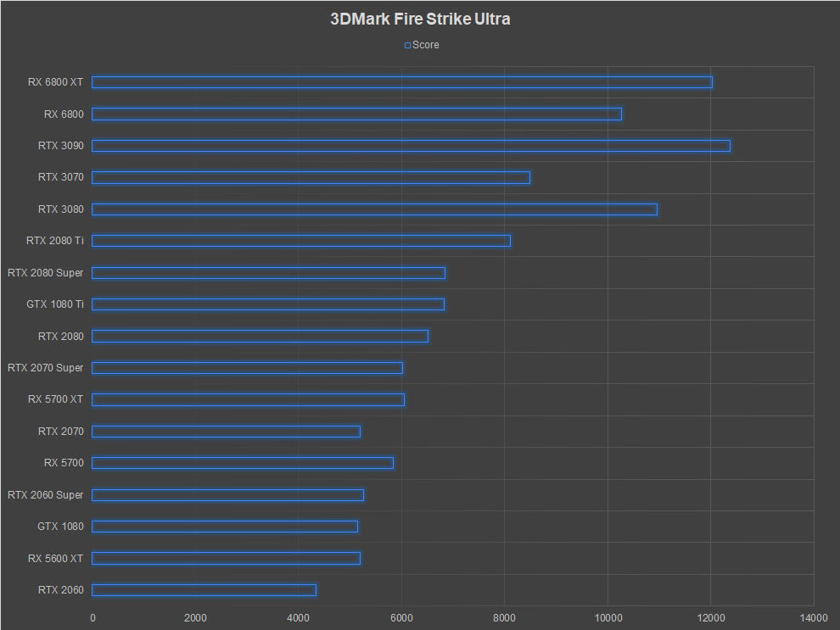Select the RTX 2060 axis label
Viewport: 840px width, 630px height.
coord(60,590)
